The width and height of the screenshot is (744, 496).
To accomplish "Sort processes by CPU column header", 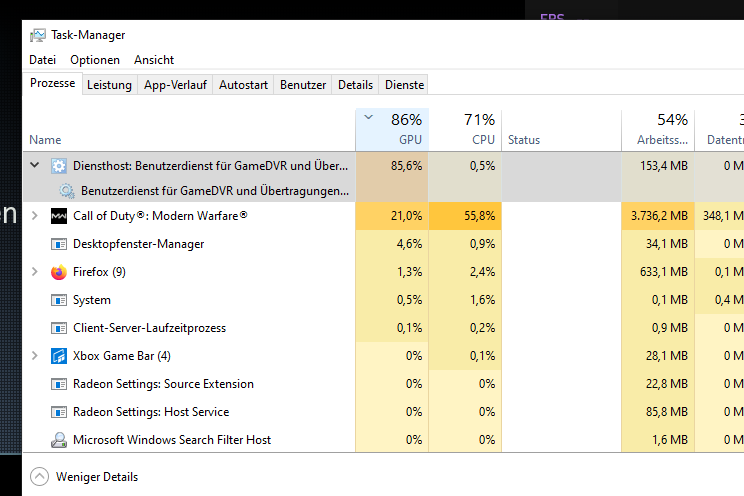I will tap(465, 129).
